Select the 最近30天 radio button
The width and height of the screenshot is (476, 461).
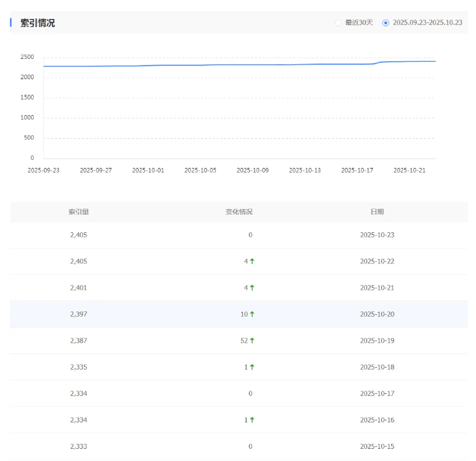(339, 23)
